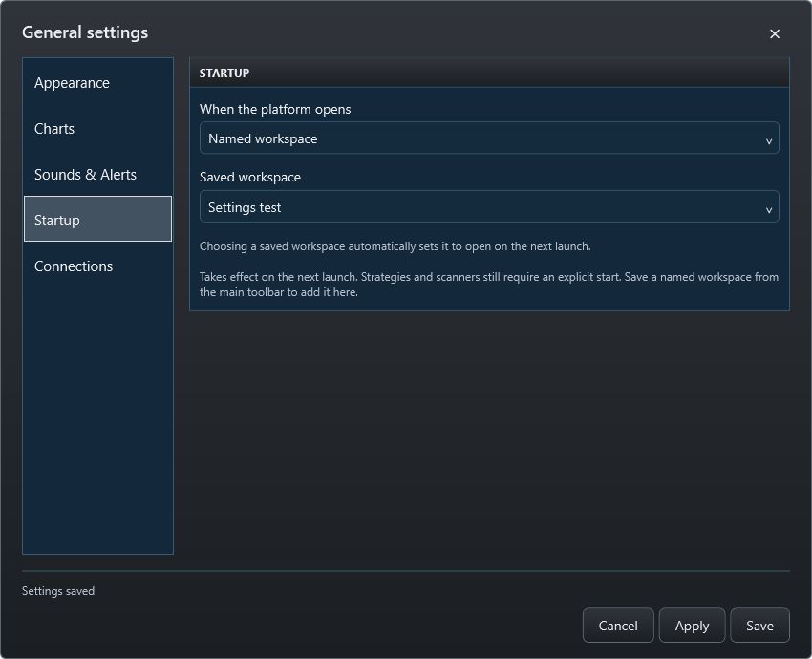Go to Sounds & Alerts settings
812x659 pixels.
coord(97,175)
